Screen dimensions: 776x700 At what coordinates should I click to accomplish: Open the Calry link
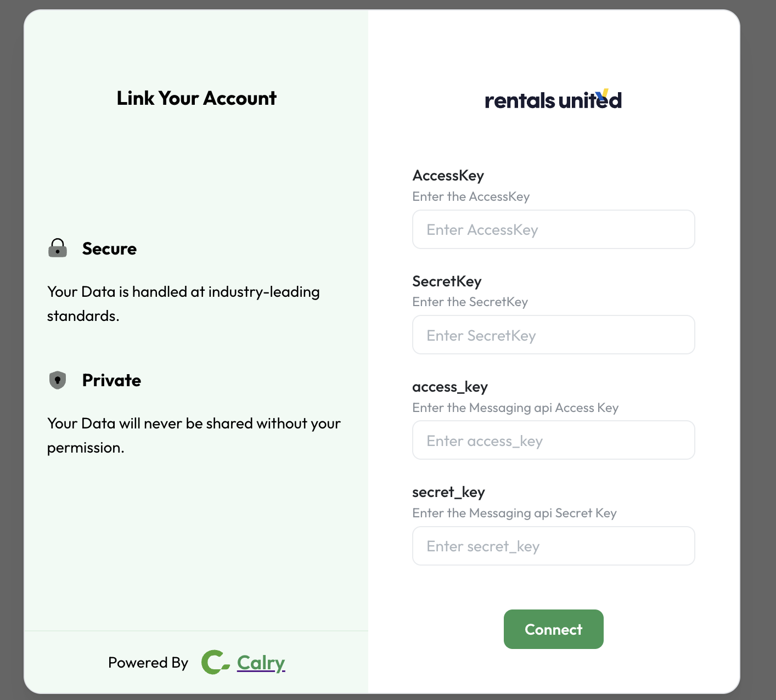pos(261,662)
